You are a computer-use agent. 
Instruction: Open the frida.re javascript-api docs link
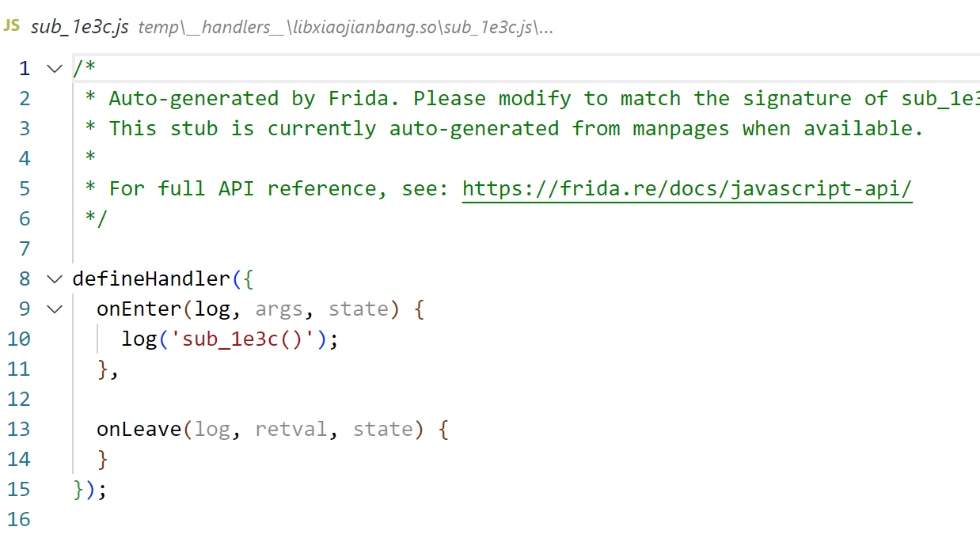pos(686,189)
